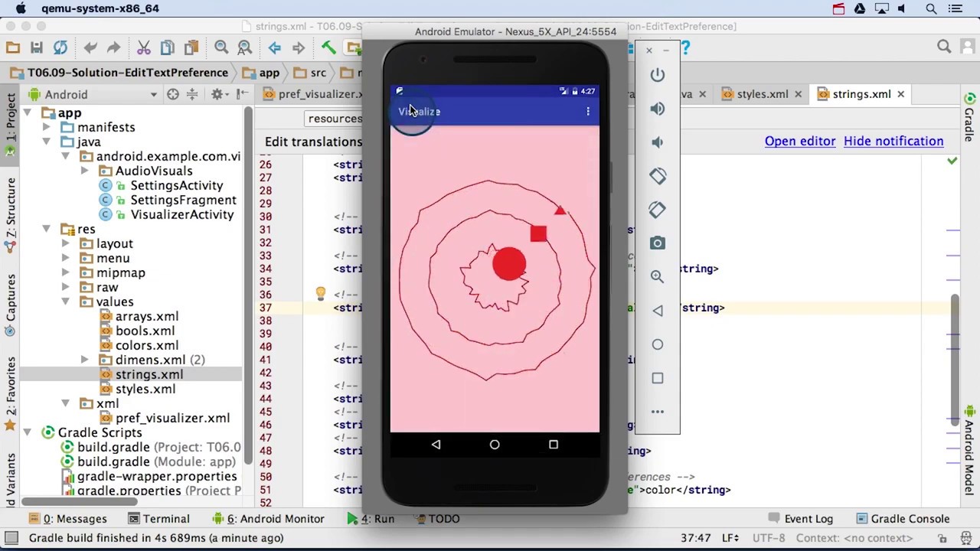Image resolution: width=980 pixels, height=551 pixels.
Task: Click the Cut scissors icon
Action: (144, 47)
